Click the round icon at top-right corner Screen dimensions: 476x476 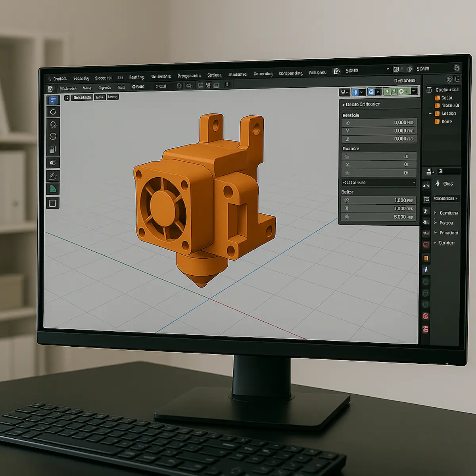(457, 68)
